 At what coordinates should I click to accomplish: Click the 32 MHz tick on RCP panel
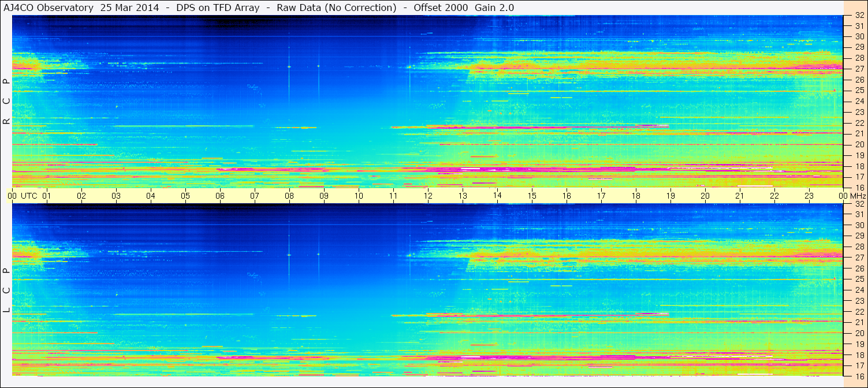[x=859, y=15]
